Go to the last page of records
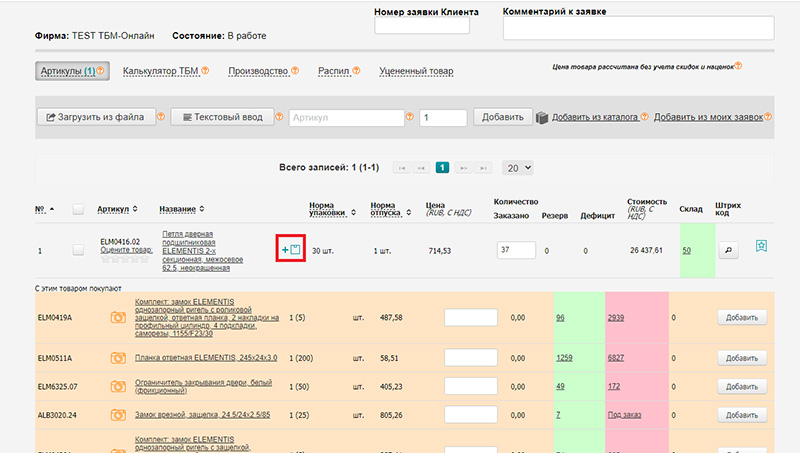800x453 pixels. 485,168
